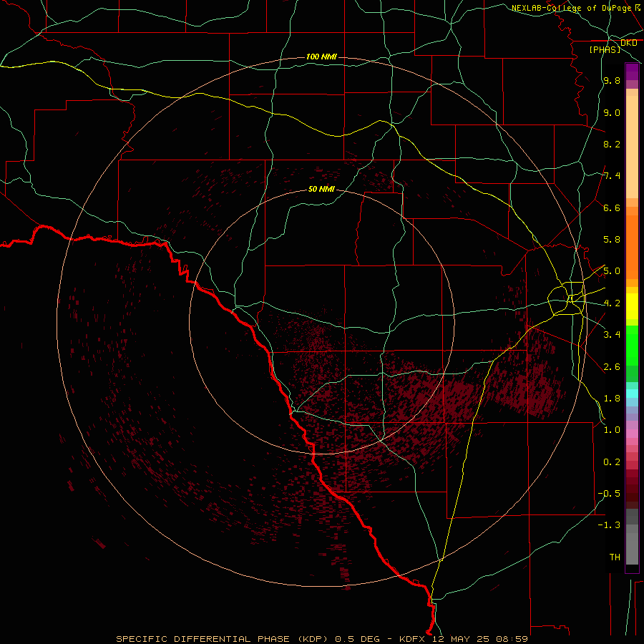Screen dimensions: 644x644
Task: Click the KDFX radar site identifier
Action: point(412,639)
